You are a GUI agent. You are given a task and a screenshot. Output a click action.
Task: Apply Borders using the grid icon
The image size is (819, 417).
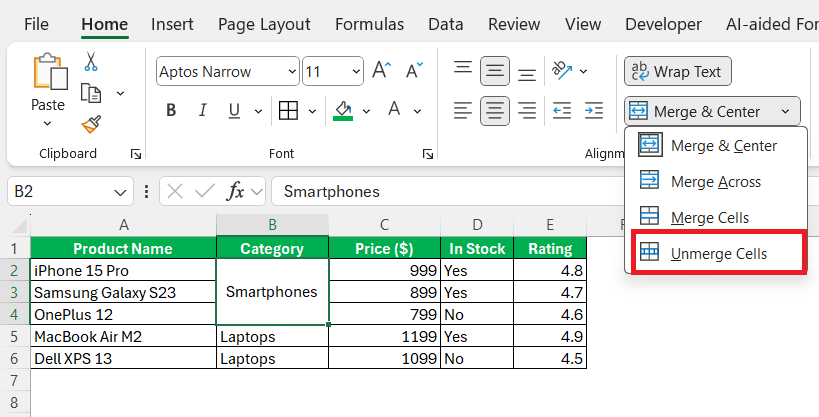click(x=288, y=110)
